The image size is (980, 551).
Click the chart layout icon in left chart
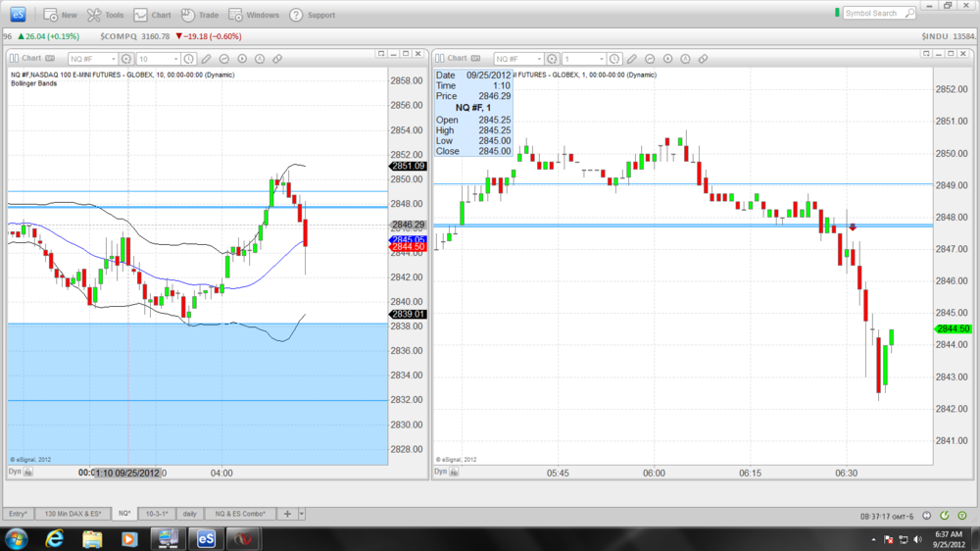click(x=14, y=58)
